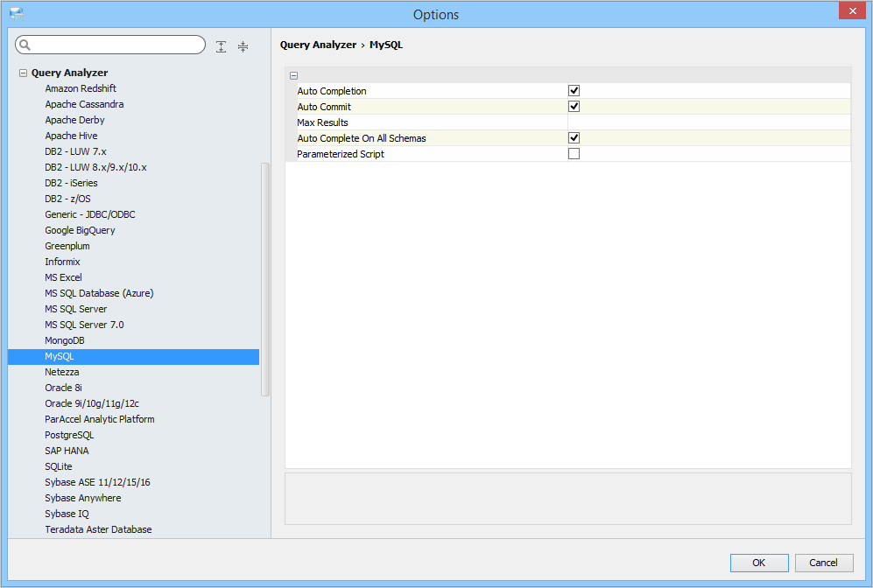Viewport: 873px width, 588px height.
Task: Click the expand all tree icon
Action: [221, 46]
